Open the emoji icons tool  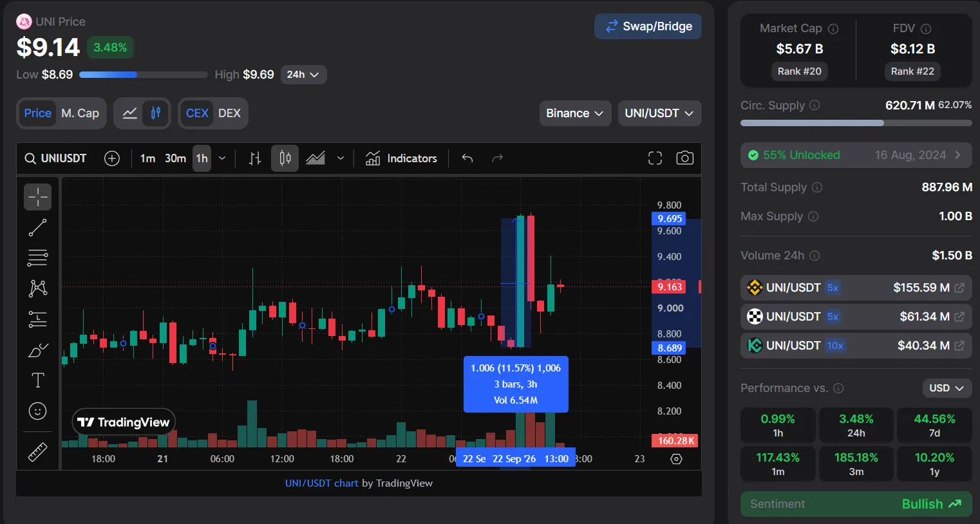[37, 411]
